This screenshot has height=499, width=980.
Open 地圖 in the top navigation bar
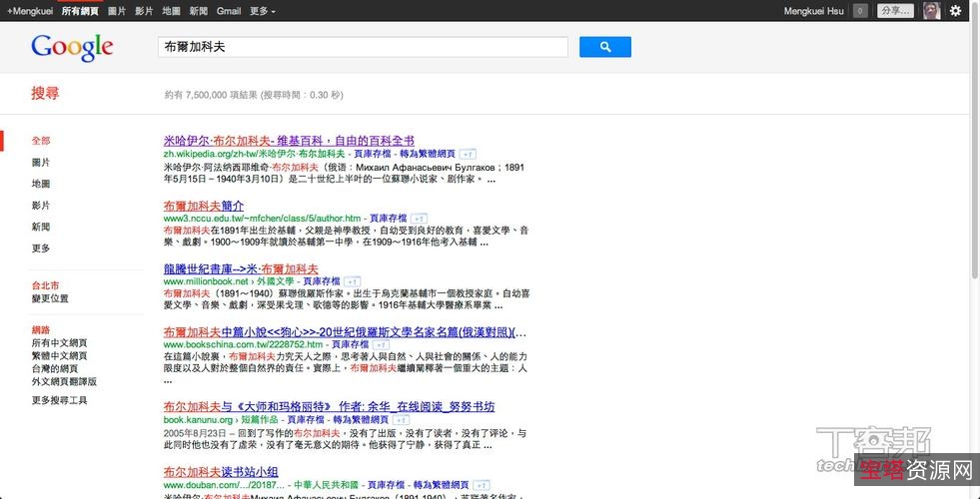coord(171,11)
